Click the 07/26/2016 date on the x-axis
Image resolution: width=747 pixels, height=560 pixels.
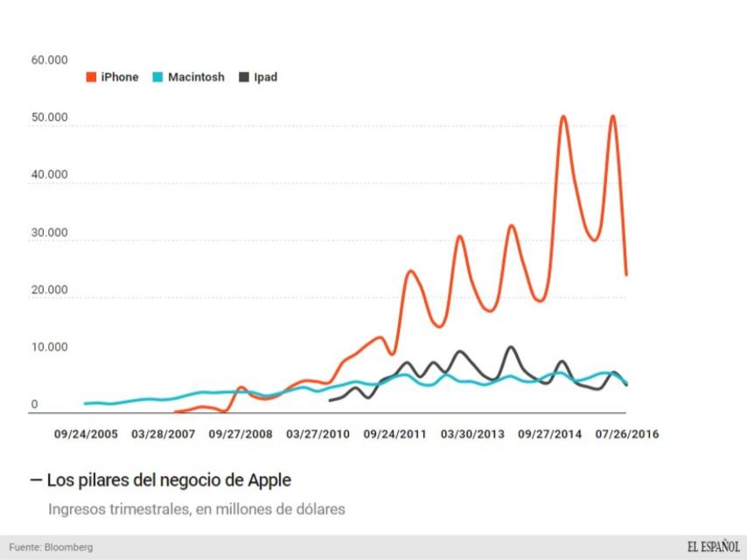(625, 433)
